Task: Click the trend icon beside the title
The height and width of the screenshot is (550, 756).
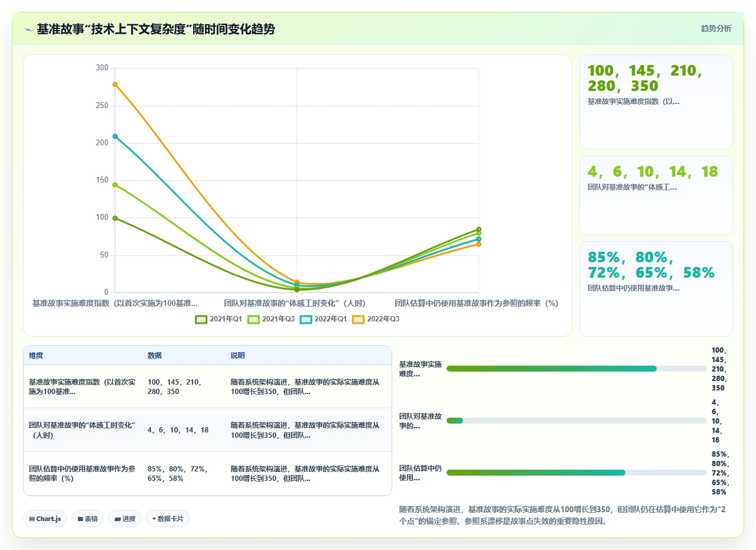Action: [28, 30]
